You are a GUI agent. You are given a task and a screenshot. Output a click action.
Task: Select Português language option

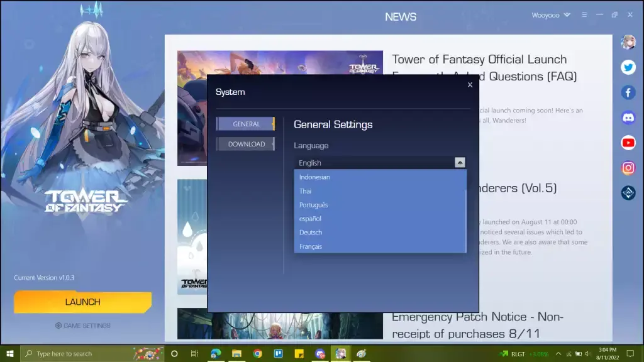click(x=380, y=205)
